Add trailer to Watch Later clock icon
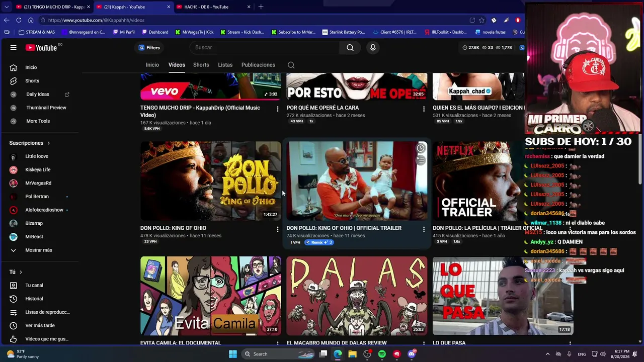 pos(421,148)
